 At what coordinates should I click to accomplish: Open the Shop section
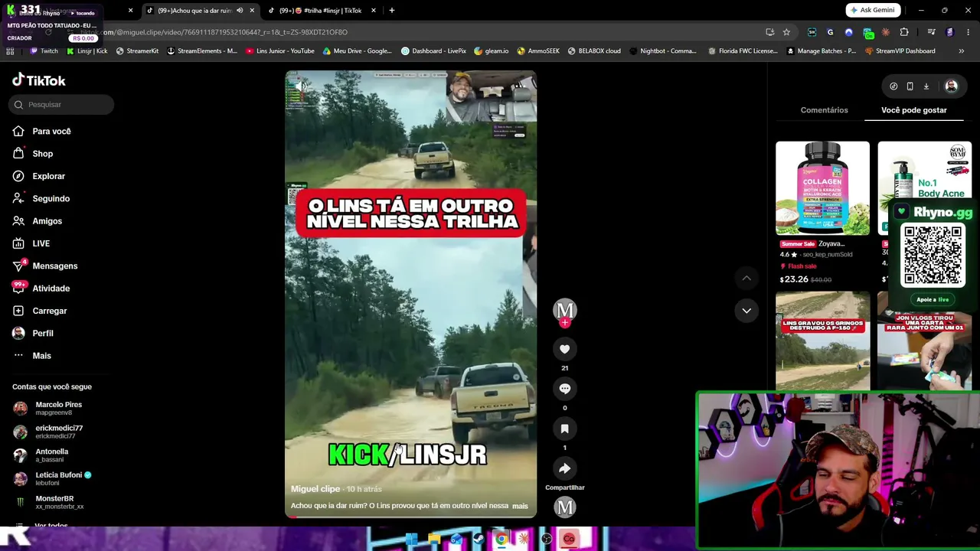click(x=33, y=154)
